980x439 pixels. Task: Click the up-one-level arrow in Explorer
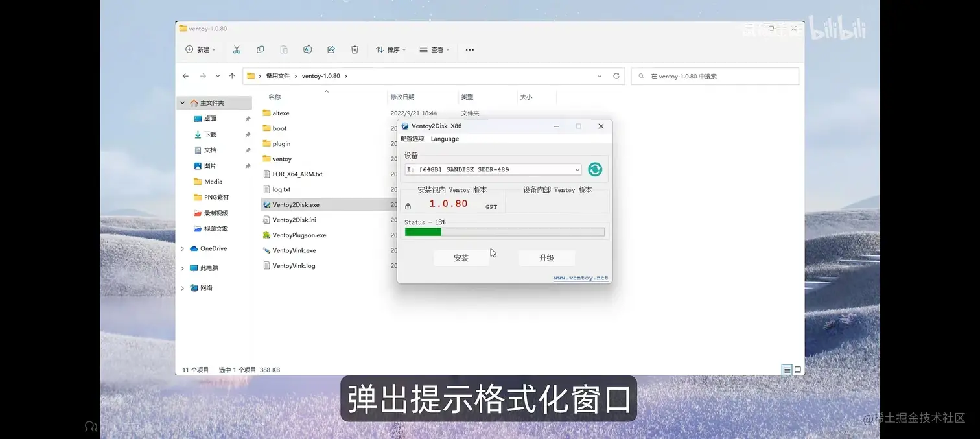(x=232, y=76)
